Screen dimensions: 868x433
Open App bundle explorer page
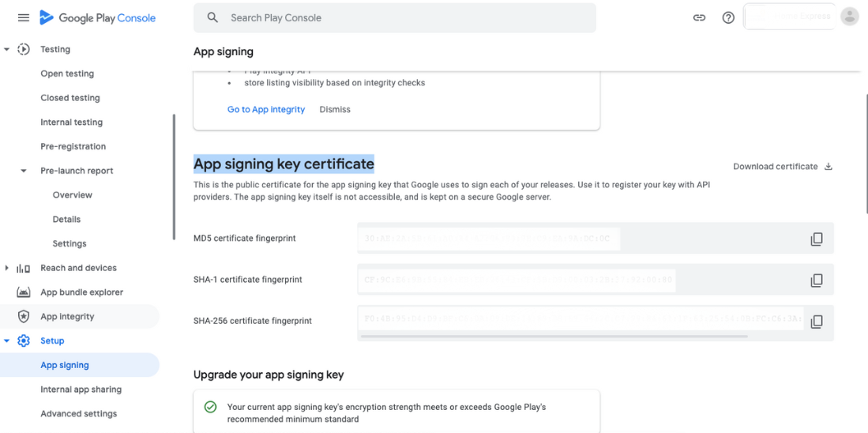pos(81,292)
